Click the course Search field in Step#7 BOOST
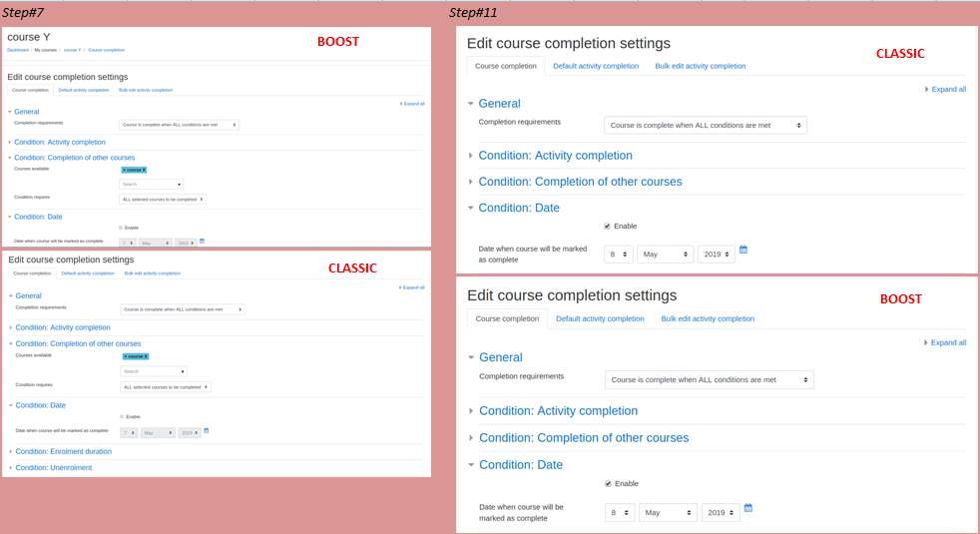This screenshot has width=980, height=534. (151, 184)
